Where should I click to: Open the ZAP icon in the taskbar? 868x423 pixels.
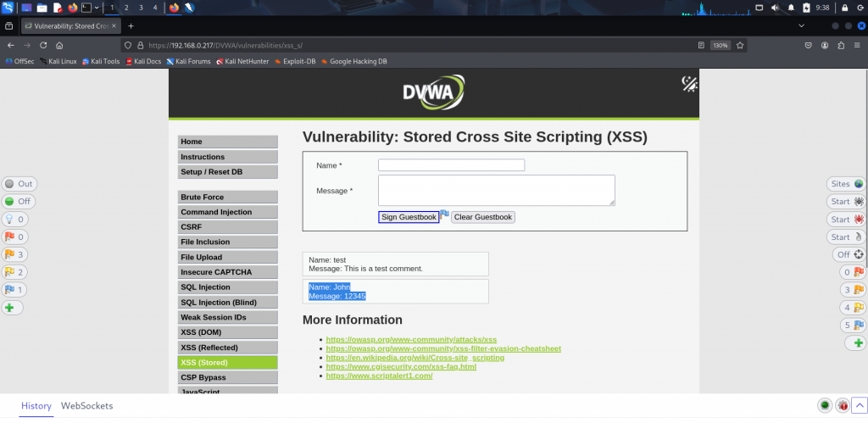point(189,8)
